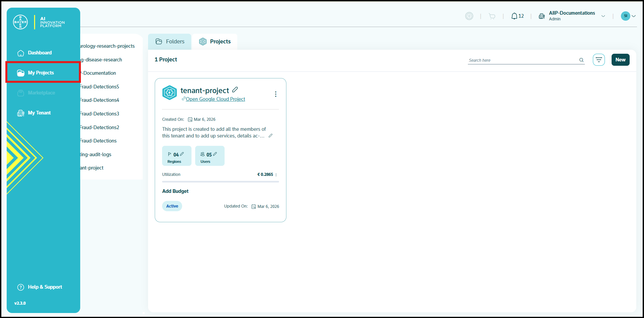This screenshot has width=644, height=318.
Task: Open the shopping cart icon
Action: pos(492,16)
